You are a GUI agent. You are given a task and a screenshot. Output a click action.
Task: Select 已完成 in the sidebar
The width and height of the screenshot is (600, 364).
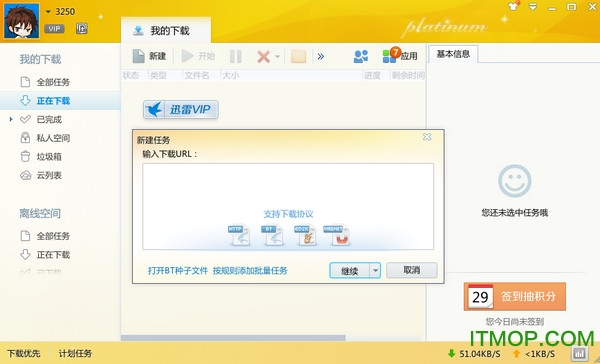(49, 119)
